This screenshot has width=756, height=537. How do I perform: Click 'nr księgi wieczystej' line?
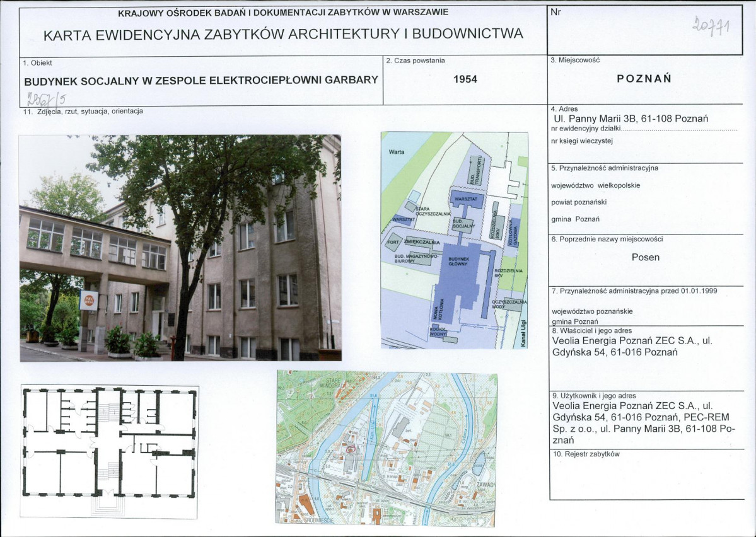coord(581,141)
